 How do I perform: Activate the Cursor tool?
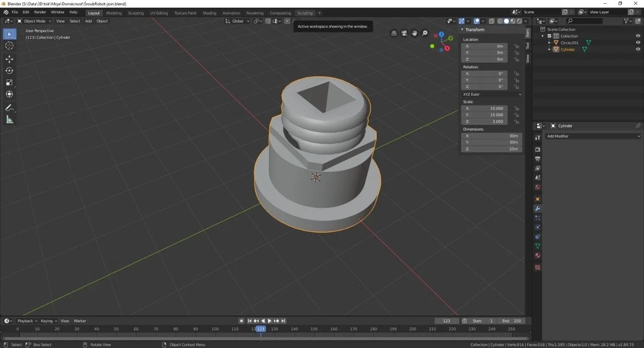tap(9, 46)
